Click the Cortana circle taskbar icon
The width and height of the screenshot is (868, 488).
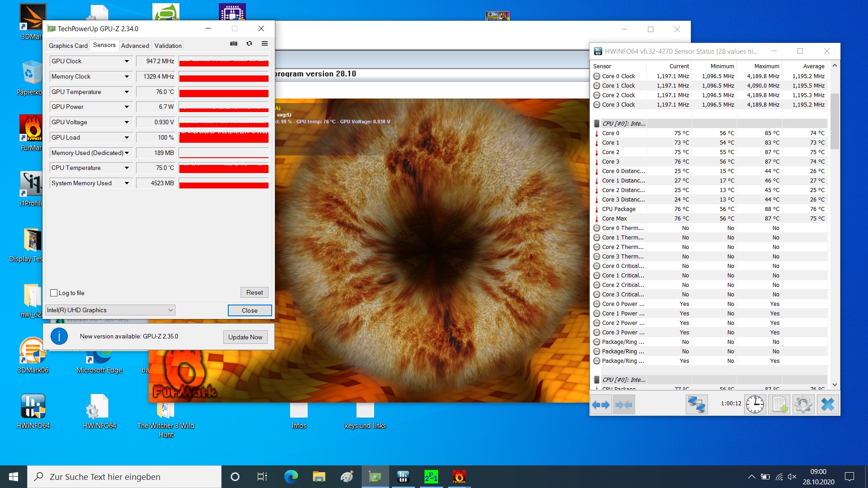235,477
